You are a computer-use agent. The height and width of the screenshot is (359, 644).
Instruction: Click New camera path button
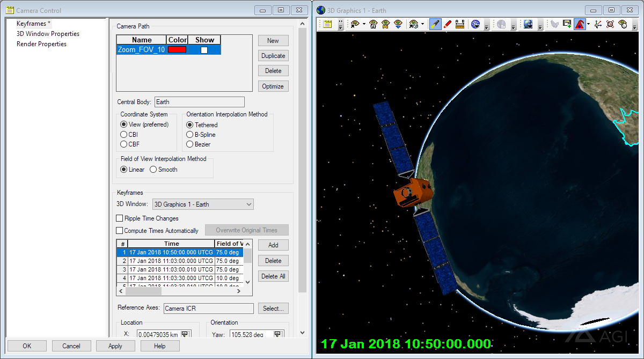pos(273,41)
